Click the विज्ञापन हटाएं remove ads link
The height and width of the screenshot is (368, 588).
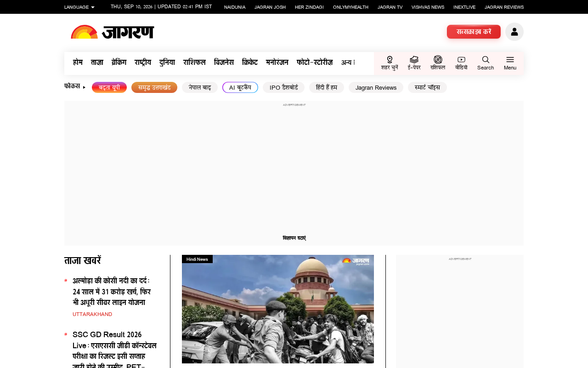point(294,238)
